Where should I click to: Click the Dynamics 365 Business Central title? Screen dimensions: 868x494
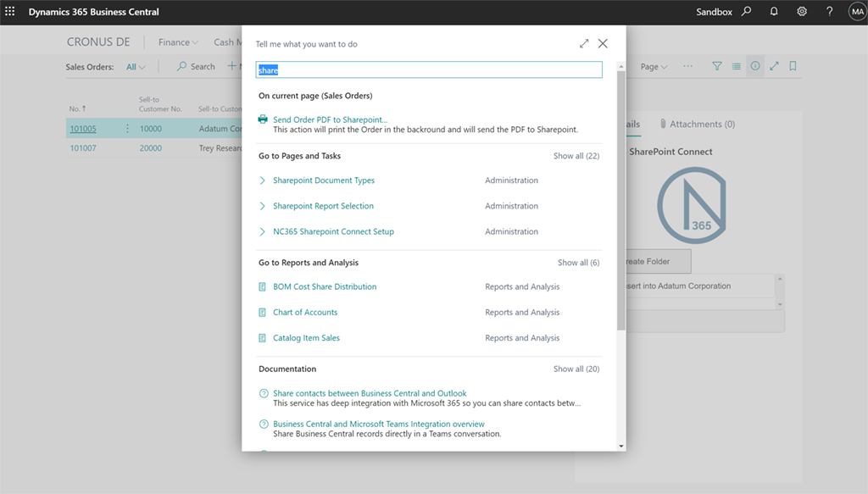coord(93,12)
